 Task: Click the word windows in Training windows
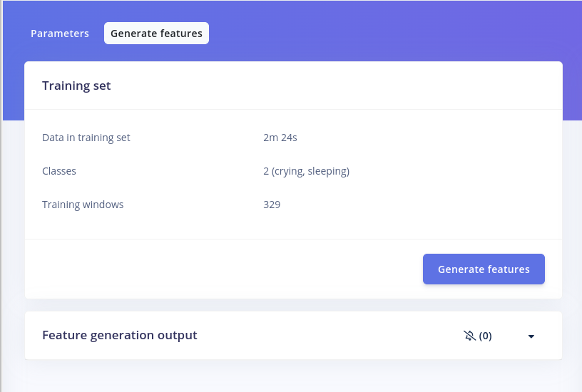coord(104,205)
